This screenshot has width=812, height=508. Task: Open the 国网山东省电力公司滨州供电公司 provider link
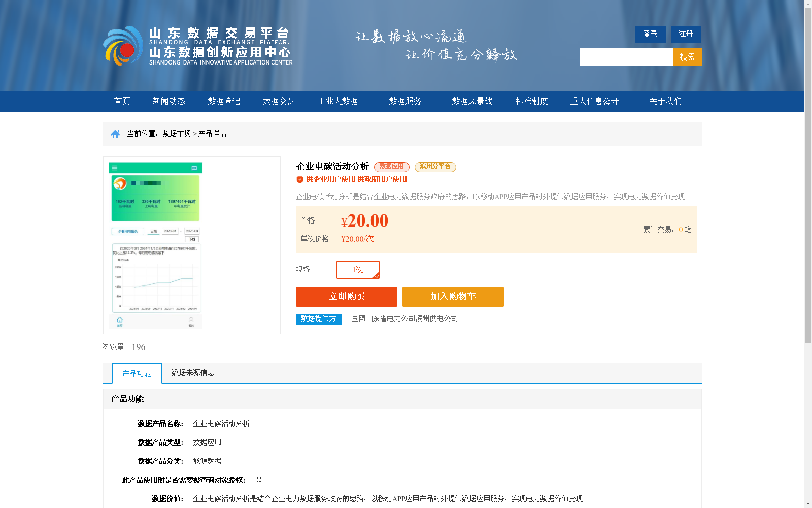pos(404,319)
